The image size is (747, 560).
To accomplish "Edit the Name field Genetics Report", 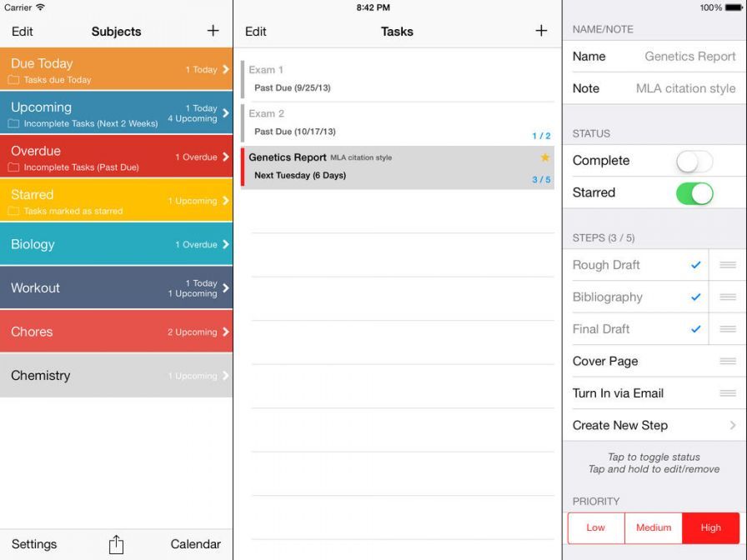I will (689, 57).
